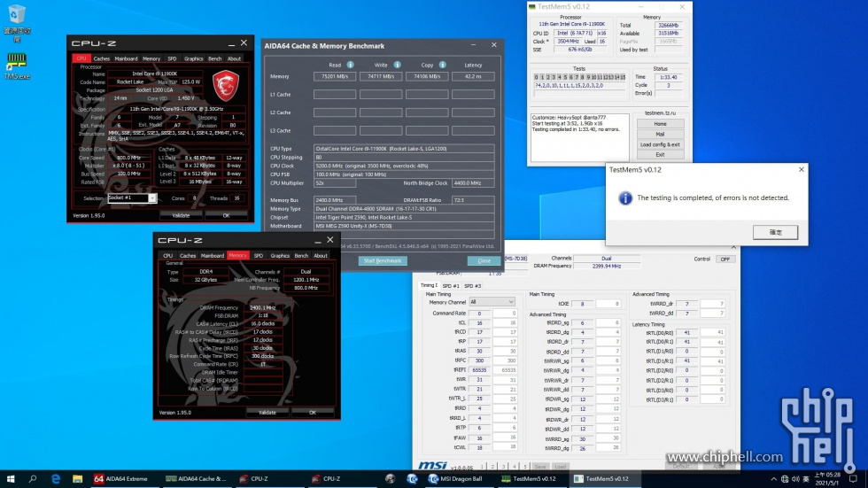The width and height of the screenshot is (868, 488).
Task: Click the volume icon in system tray
Action: click(x=795, y=478)
